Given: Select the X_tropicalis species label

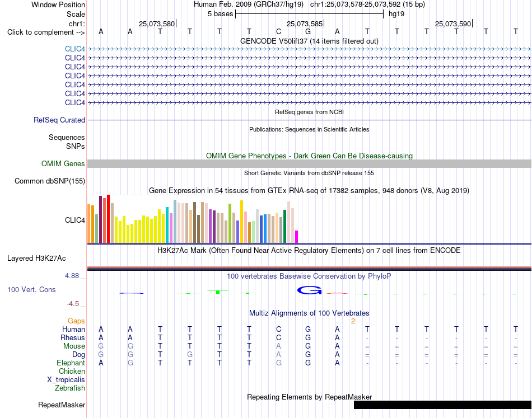Looking at the screenshot, I should (66, 380).
